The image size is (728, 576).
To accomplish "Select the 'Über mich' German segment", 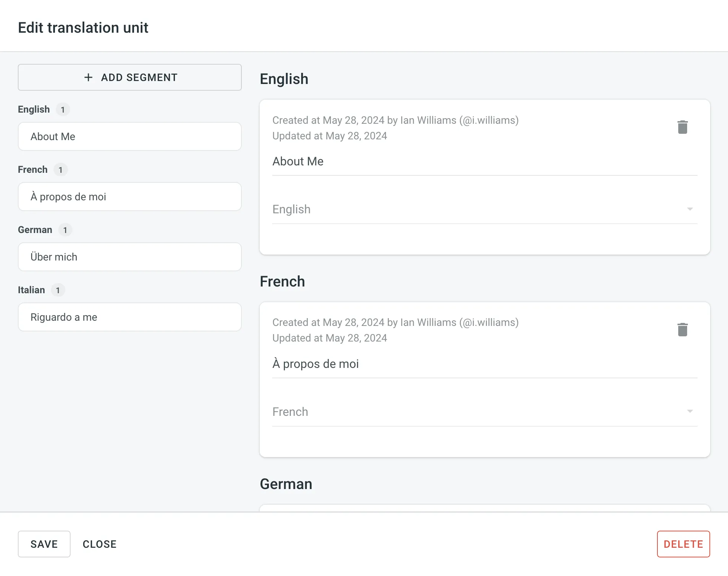I will point(130,257).
